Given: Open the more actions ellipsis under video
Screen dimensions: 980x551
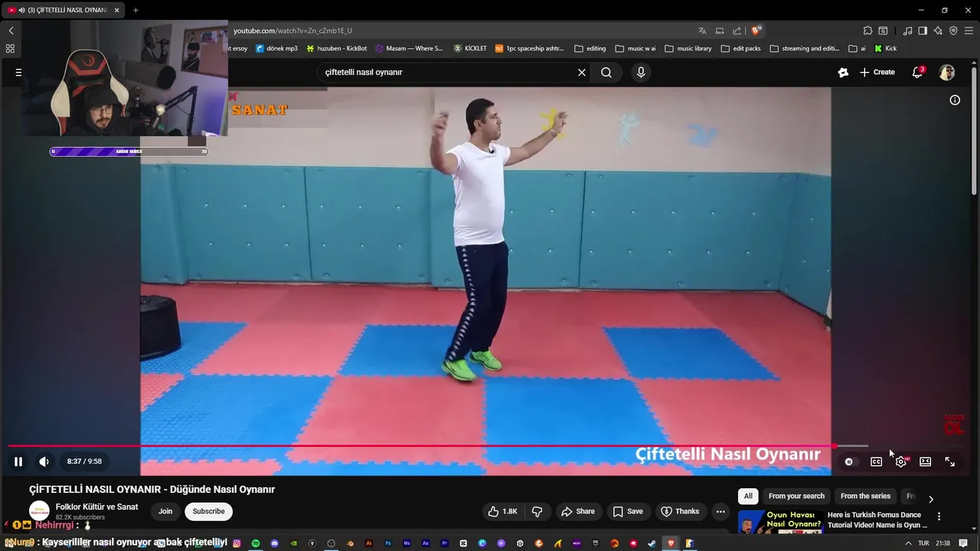Looking at the screenshot, I should (720, 511).
